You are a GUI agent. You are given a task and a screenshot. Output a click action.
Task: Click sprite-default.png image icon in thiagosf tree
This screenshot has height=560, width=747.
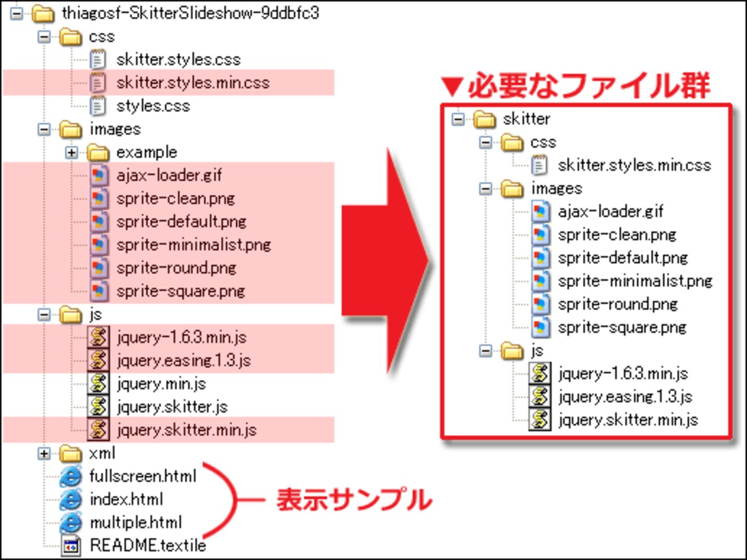tap(98, 222)
